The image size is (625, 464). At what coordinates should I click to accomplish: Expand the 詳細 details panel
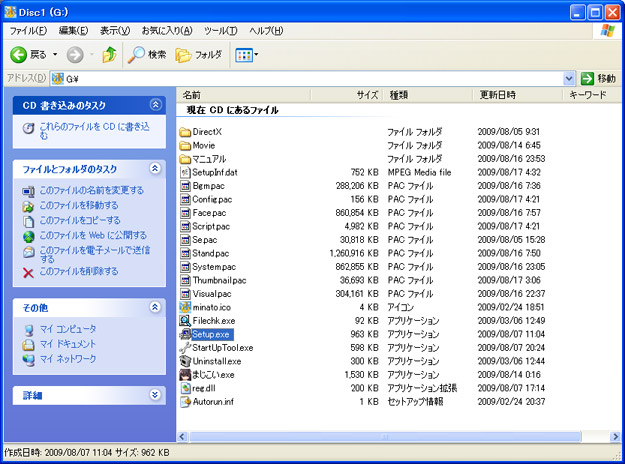[x=155, y=395]
